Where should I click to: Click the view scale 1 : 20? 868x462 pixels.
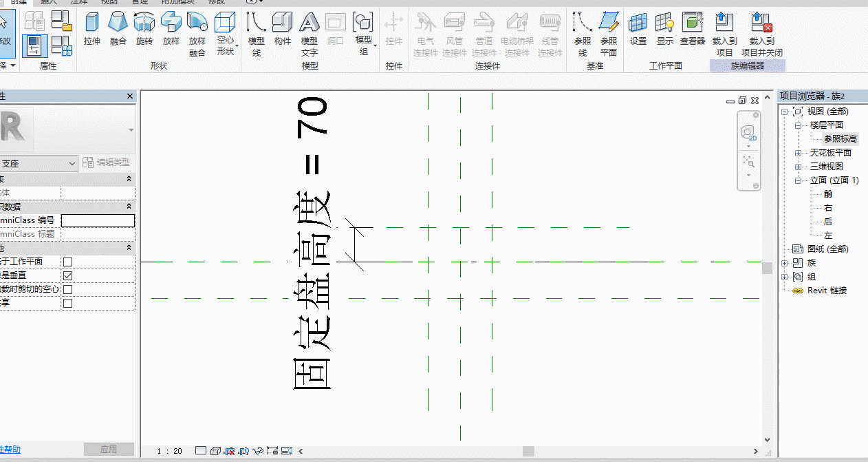pyautogui.click(x=169, y=451)
